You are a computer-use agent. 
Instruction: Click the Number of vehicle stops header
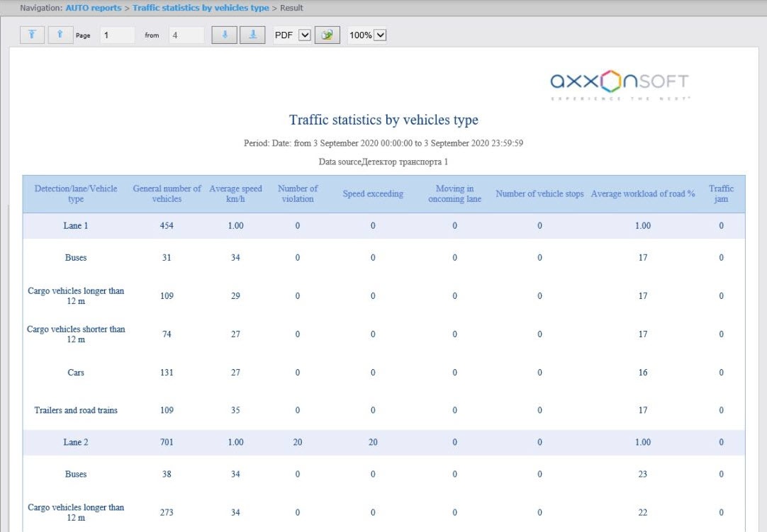coord(539,194)
